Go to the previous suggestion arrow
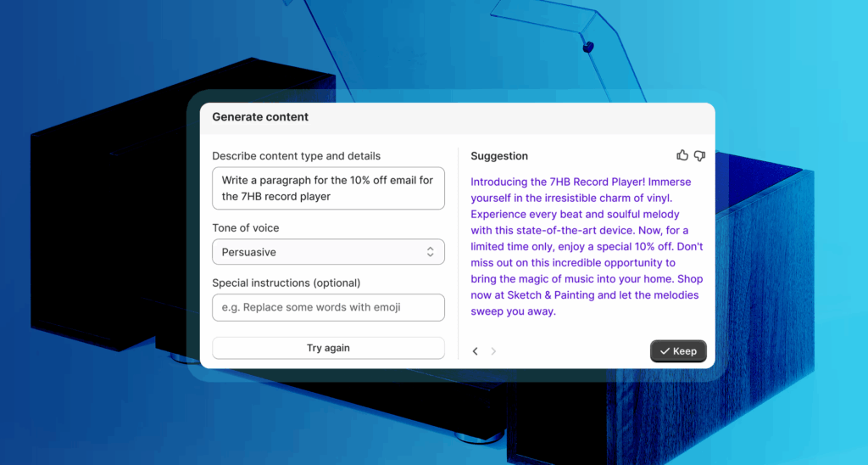 pyautogui.click(x=475, y=350)
